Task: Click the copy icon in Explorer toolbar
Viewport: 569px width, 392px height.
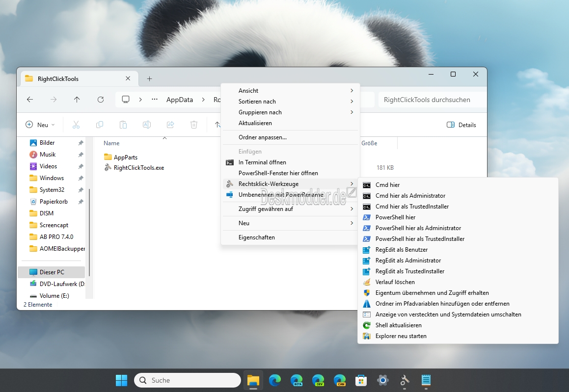Action: coord(100,125)
